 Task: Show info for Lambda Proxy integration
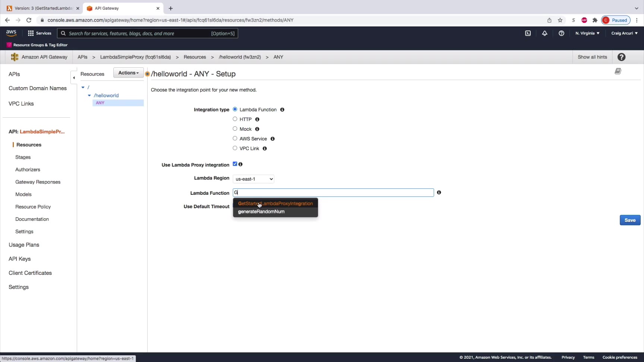[x=240, y=164]
